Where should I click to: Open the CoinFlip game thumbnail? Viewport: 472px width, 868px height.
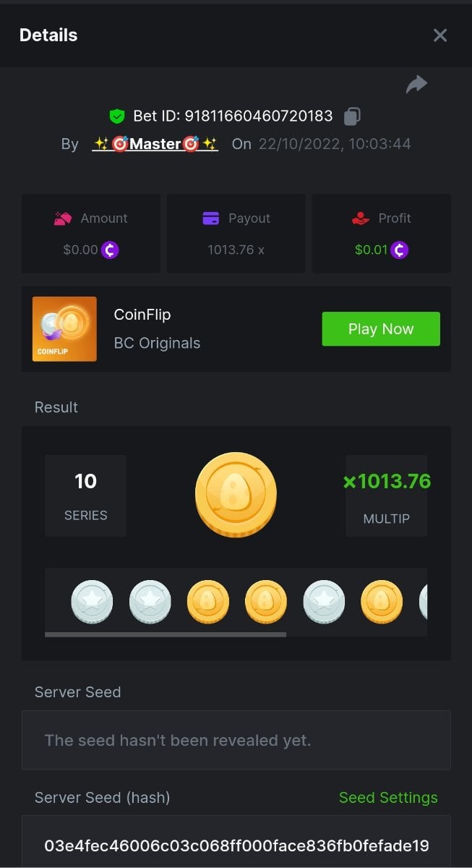(x=64, y=329)
